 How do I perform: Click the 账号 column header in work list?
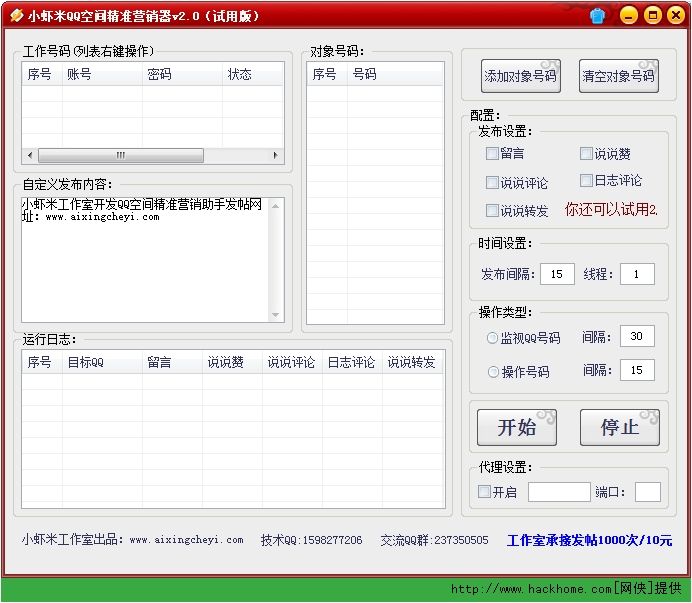pos(102,74)
